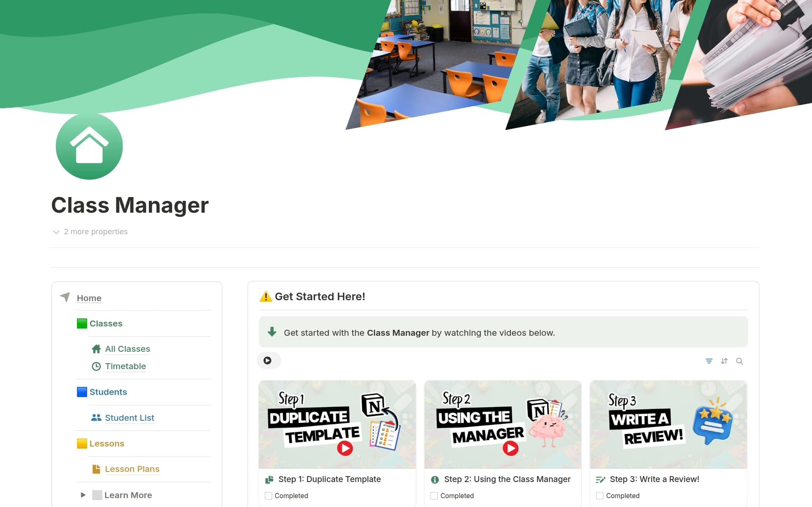
Task: Toggle the Completed checkbox for Step 3
Action: [600, 495]
